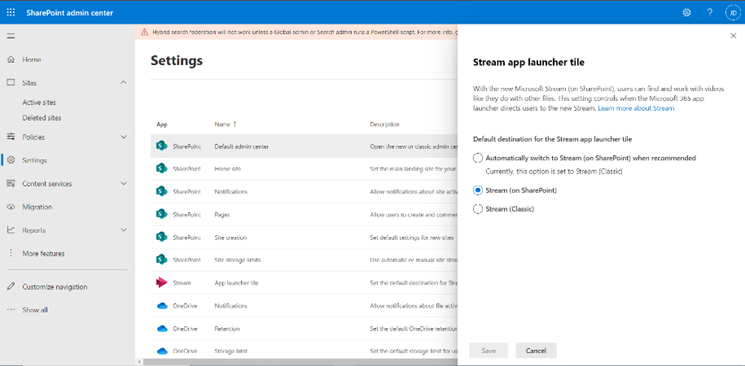Open the settings gear in header
The image size is (745, 366).
687,13
